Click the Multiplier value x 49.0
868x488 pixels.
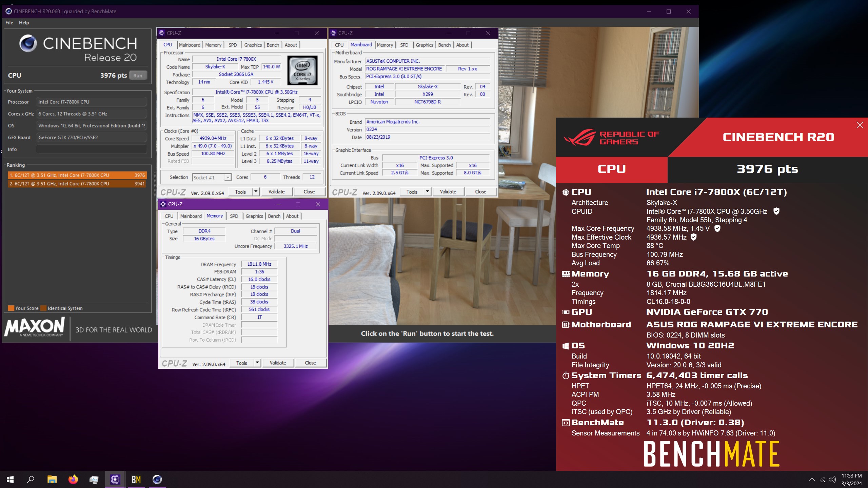[x=213, y=146]
